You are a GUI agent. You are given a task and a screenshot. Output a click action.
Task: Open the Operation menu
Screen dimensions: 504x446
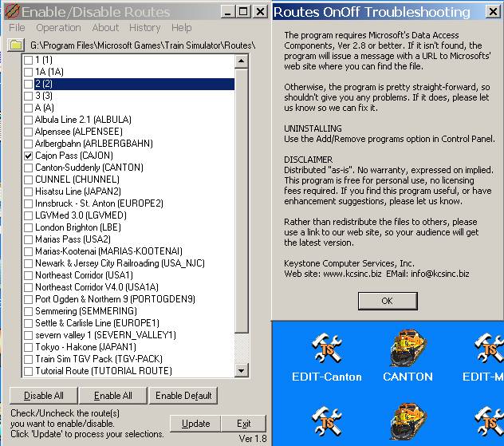[58, 28]
